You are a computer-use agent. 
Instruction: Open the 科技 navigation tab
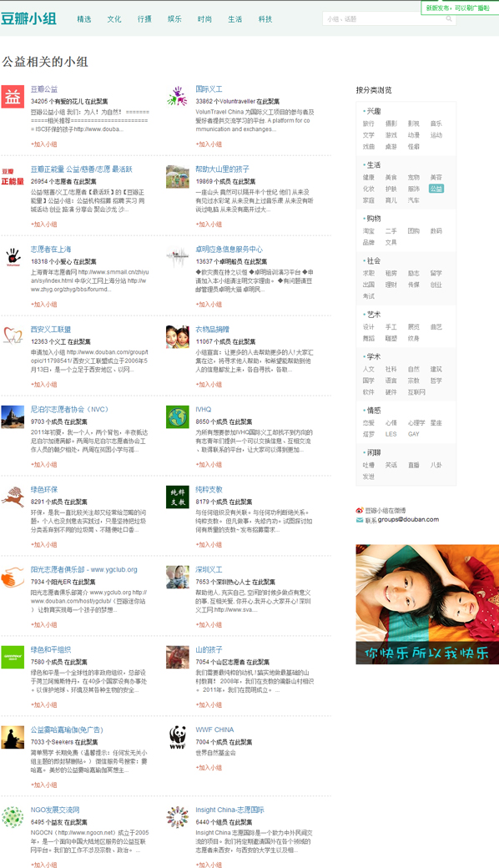pyautogui.click(x=265, y=19)
